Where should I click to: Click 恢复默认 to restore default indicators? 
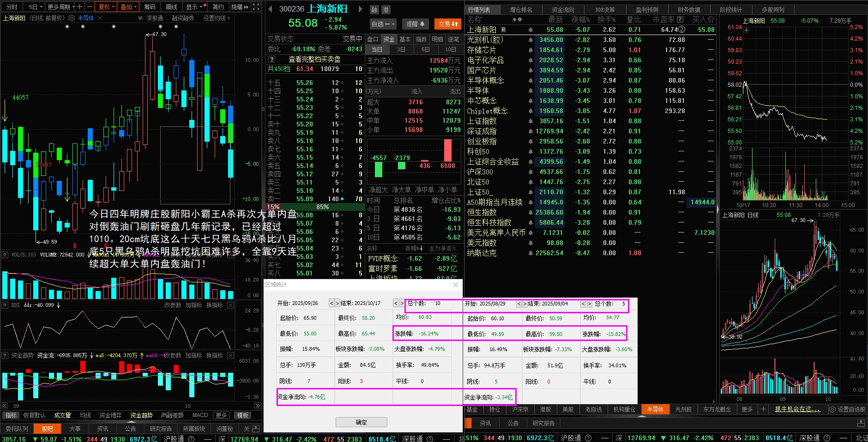(34, 415)
